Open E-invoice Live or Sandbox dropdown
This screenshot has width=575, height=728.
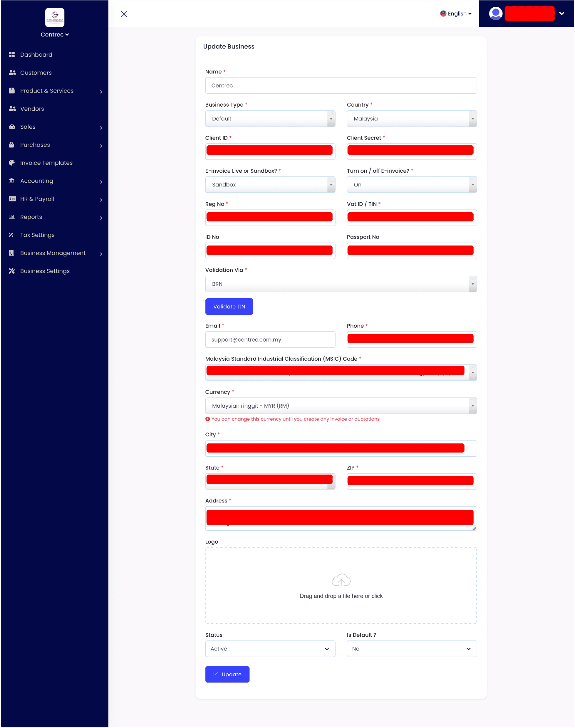(270, 185)
